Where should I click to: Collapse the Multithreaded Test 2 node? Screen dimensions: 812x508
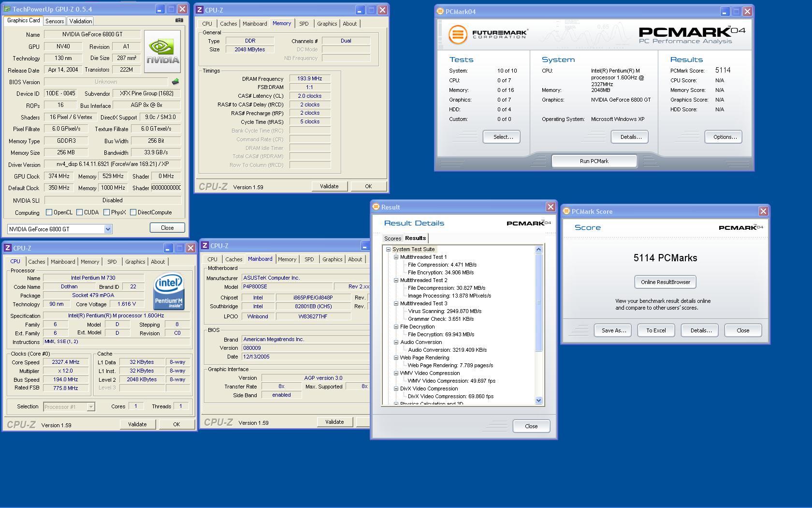pos(396,280)
